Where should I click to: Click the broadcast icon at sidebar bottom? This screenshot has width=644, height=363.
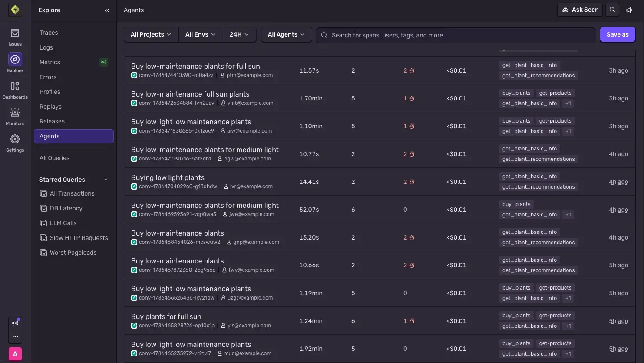tap(15, 323)
